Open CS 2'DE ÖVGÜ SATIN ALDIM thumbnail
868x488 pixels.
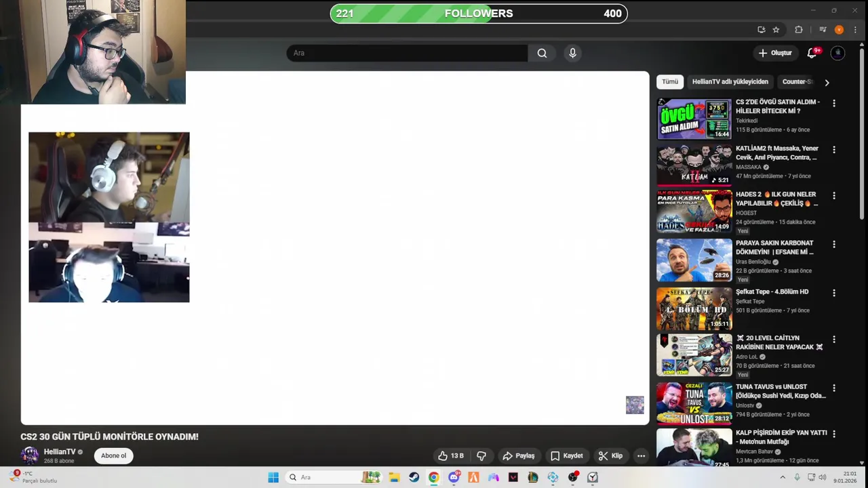pos(694,119)
